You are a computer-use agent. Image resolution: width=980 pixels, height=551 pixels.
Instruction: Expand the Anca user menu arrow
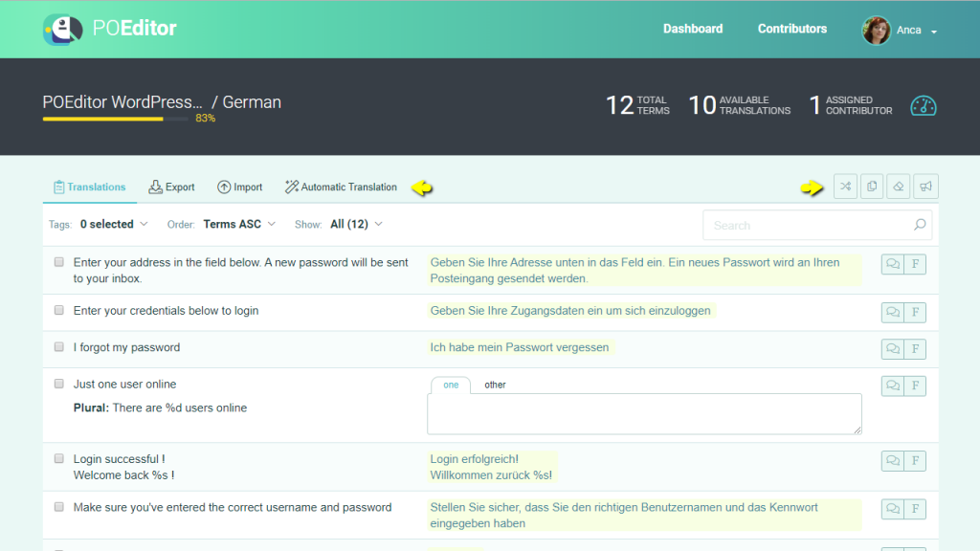pos(934,32)
